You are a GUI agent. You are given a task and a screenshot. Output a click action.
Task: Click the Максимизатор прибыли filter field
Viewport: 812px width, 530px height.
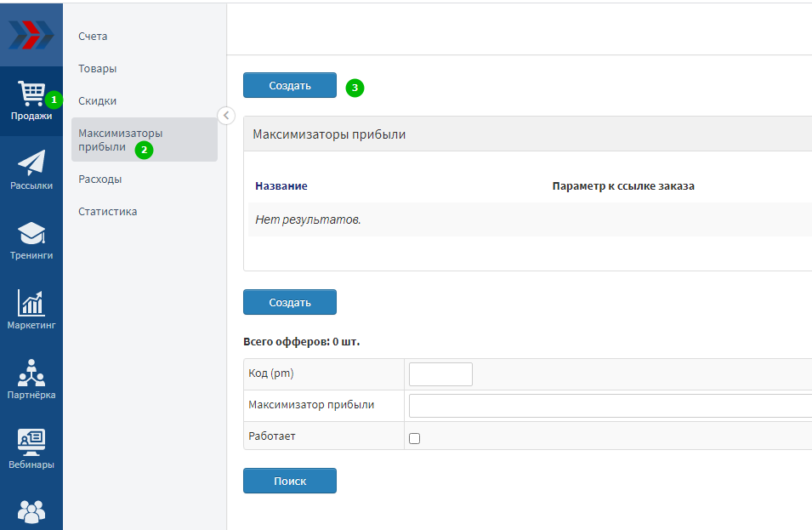(x=609, y=406)
